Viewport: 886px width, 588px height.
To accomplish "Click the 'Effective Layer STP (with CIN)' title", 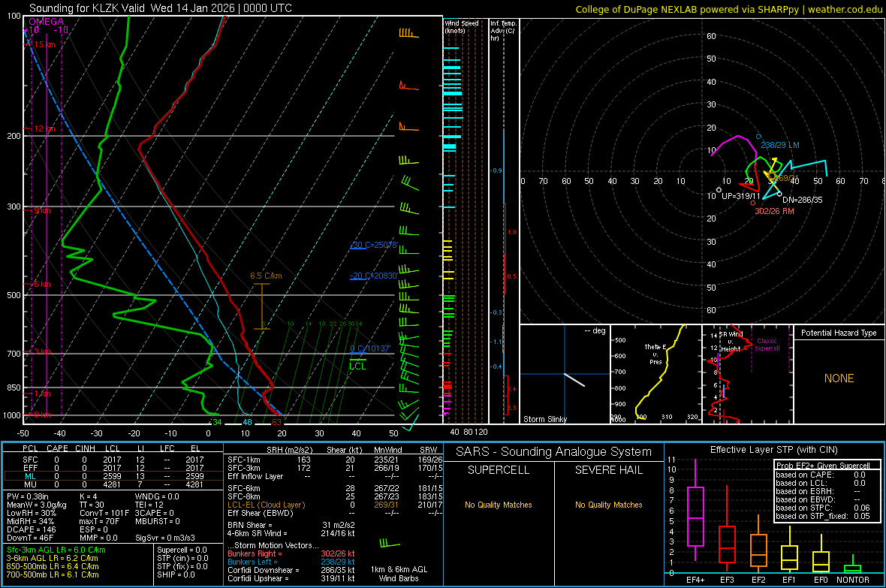I will (x=773, y=450).
